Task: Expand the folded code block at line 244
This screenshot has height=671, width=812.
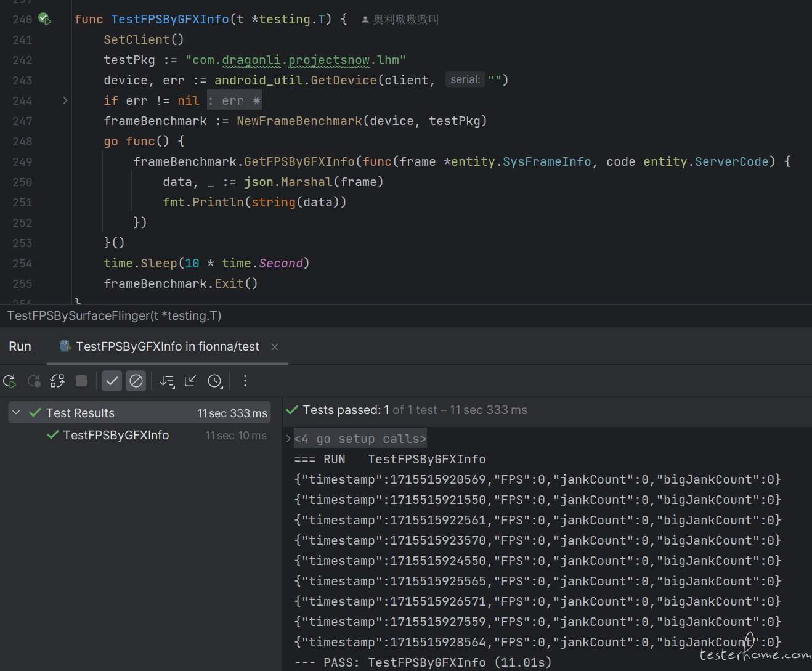Action: click(x=65, y=100)
